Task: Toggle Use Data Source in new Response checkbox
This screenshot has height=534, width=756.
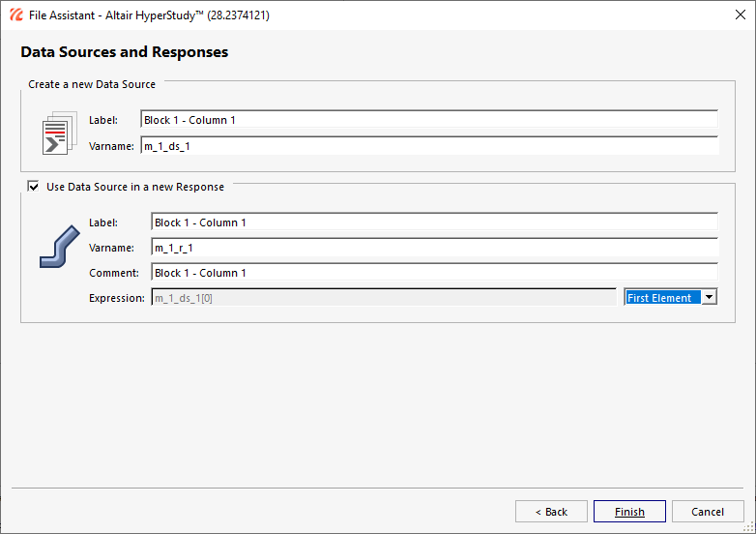Action: point(33,186)
